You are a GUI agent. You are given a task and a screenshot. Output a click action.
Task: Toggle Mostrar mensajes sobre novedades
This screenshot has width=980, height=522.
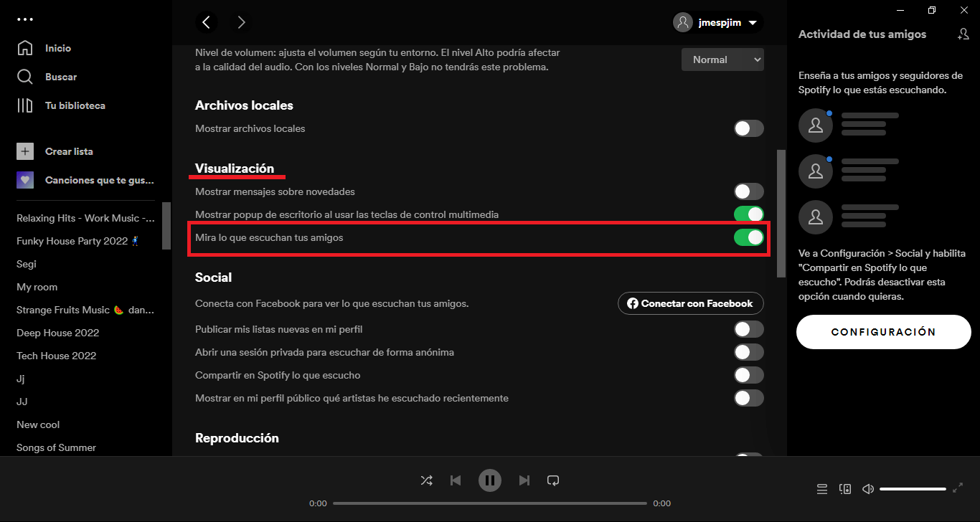[748, 191]
